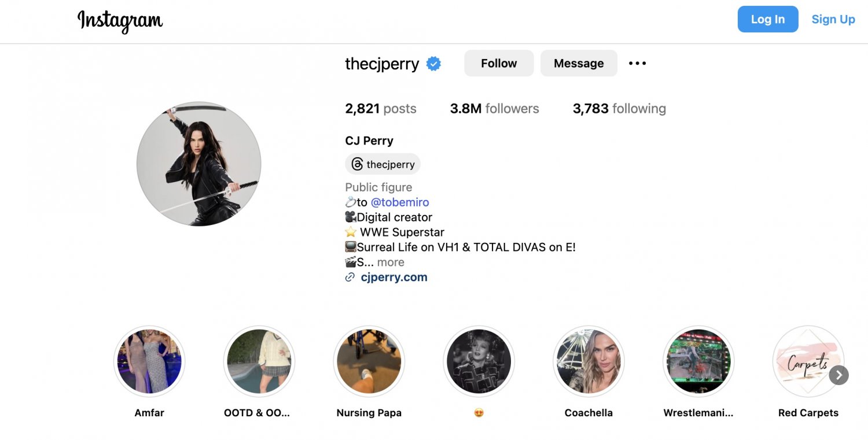Open the OOTD story highlight
The image size is (868, 440).
pyautogui.click(x=259, y=361)
